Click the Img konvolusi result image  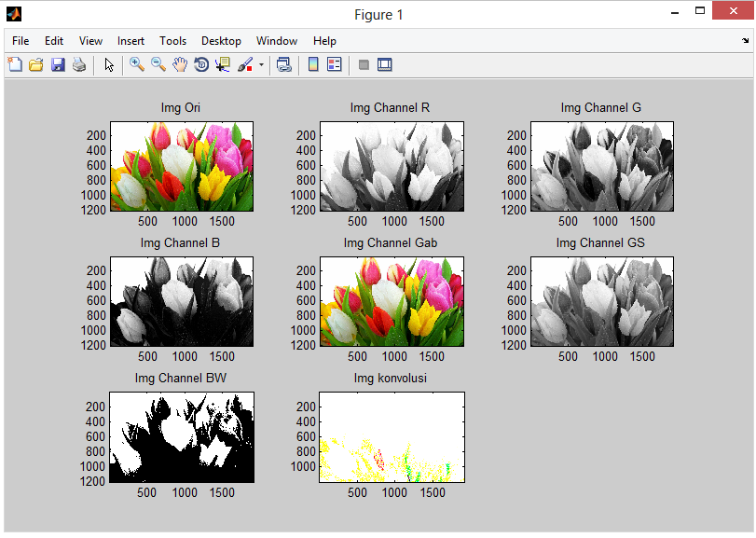[392, 437]
